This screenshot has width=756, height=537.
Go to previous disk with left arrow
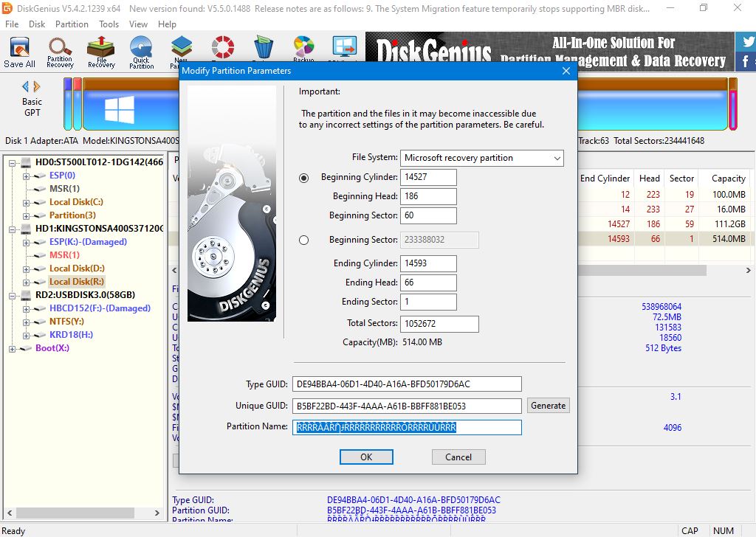click(x=27, y=87)
